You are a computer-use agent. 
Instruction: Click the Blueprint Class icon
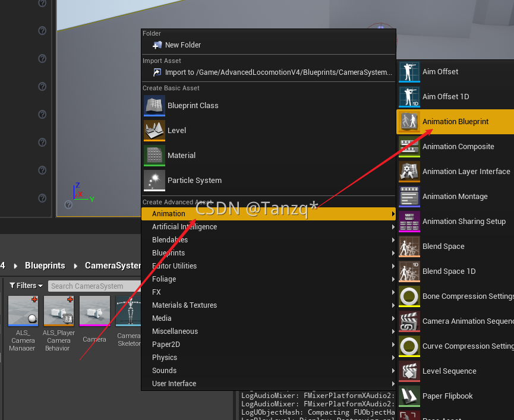click(x=154, y=106)
